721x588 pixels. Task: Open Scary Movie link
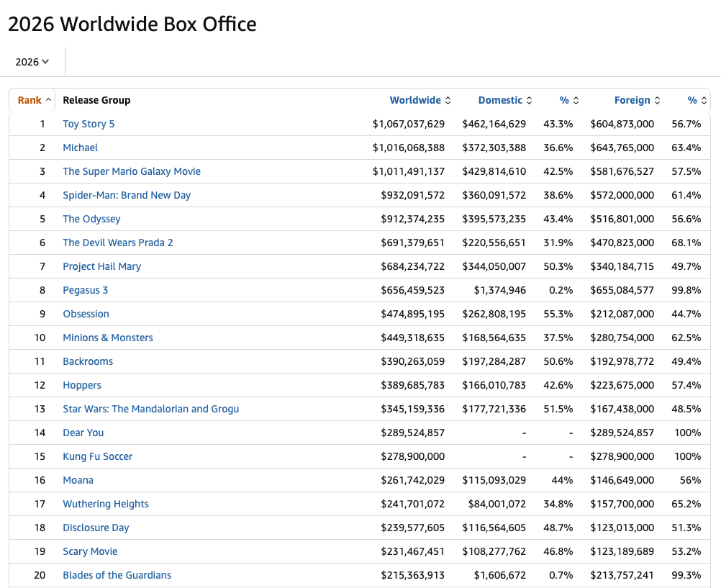coord(90,551)
